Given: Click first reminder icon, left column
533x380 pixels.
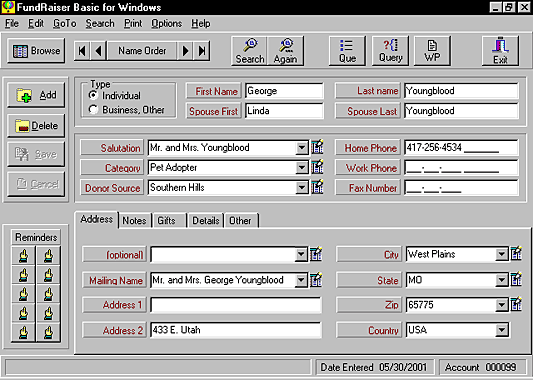Looking at the screenshot, I should pos(23,256).
